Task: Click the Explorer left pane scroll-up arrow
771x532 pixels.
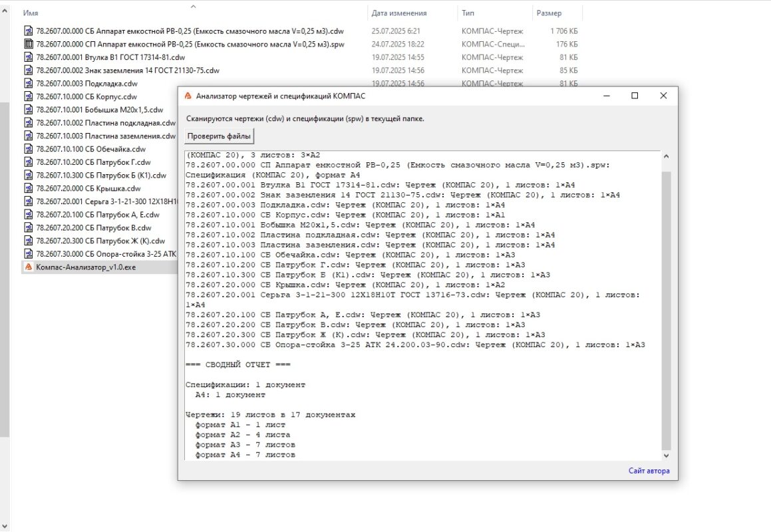Action: pyautogui.click(x=5, y=10)
